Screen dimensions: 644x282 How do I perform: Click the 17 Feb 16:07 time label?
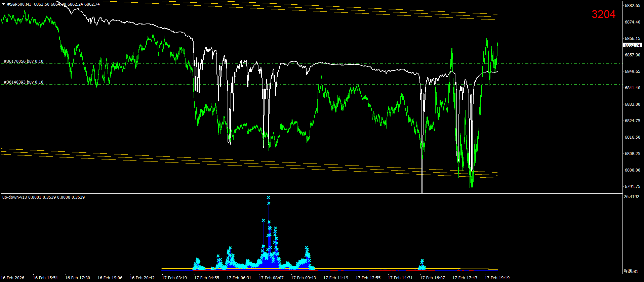pyautogui.click(x=433, y=278)
